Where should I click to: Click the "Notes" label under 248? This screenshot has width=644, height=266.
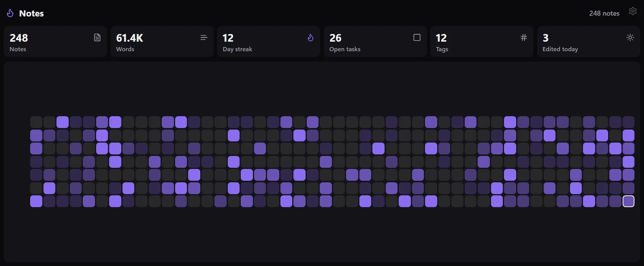click(18, 49)
